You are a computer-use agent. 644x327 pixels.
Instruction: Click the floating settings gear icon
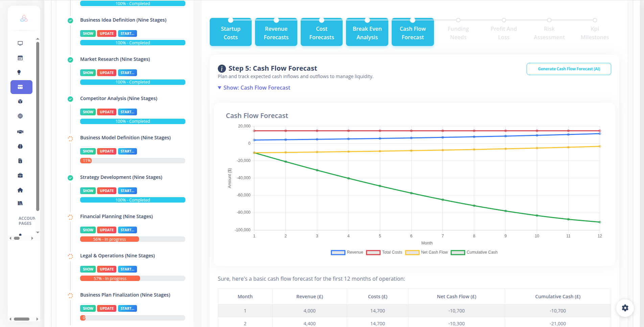tap(625, 308)
